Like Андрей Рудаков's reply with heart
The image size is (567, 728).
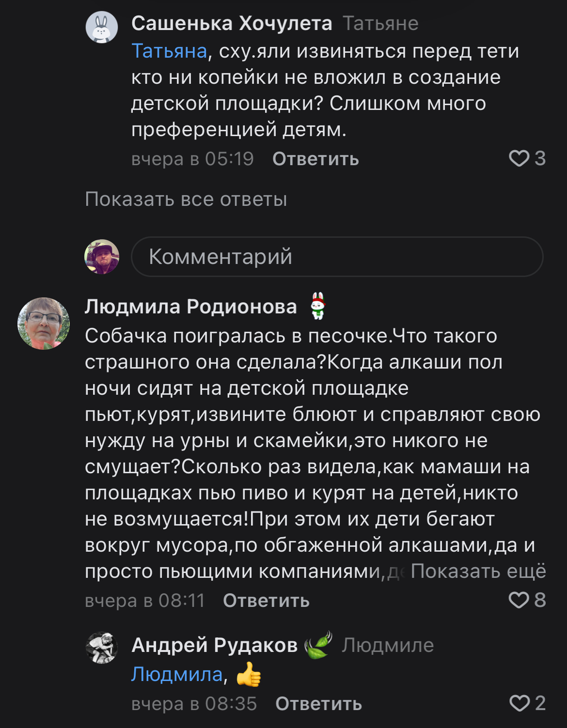coord(520,703)
